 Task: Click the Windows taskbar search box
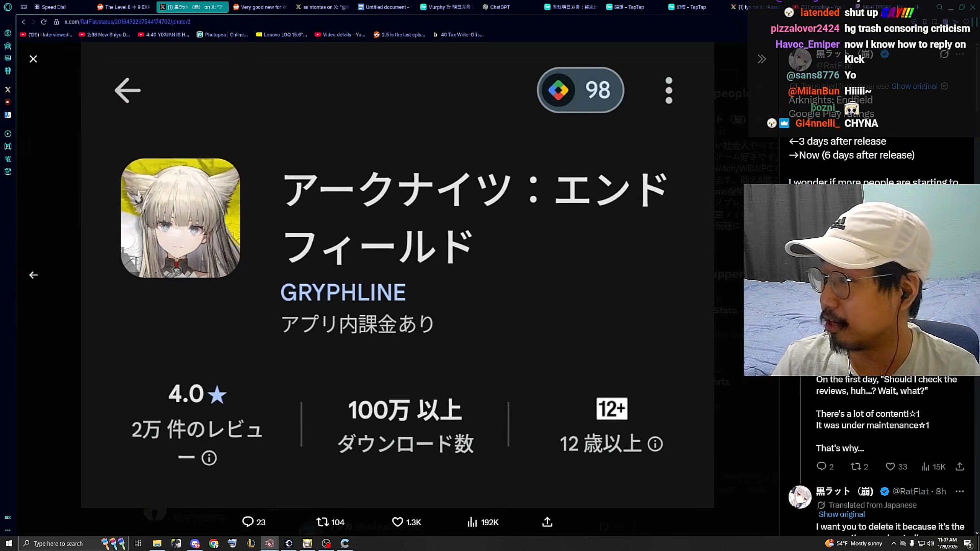57,543
